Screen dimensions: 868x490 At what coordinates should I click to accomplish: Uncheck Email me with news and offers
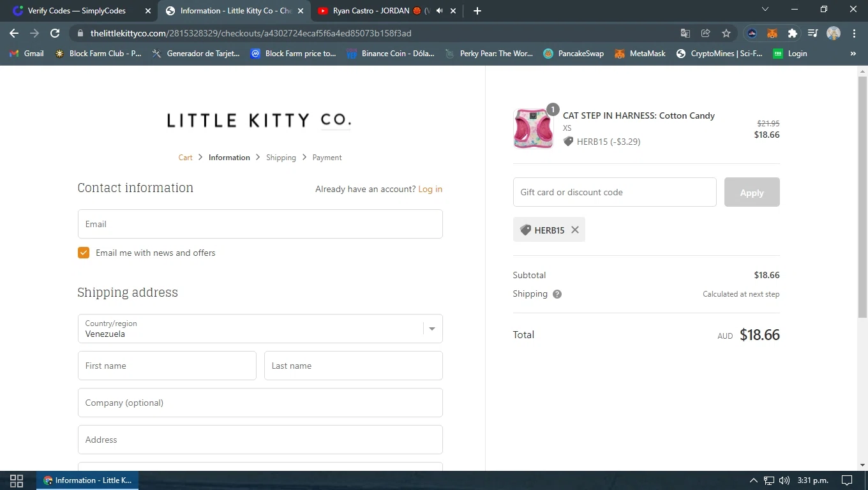(x=84, y=253)
